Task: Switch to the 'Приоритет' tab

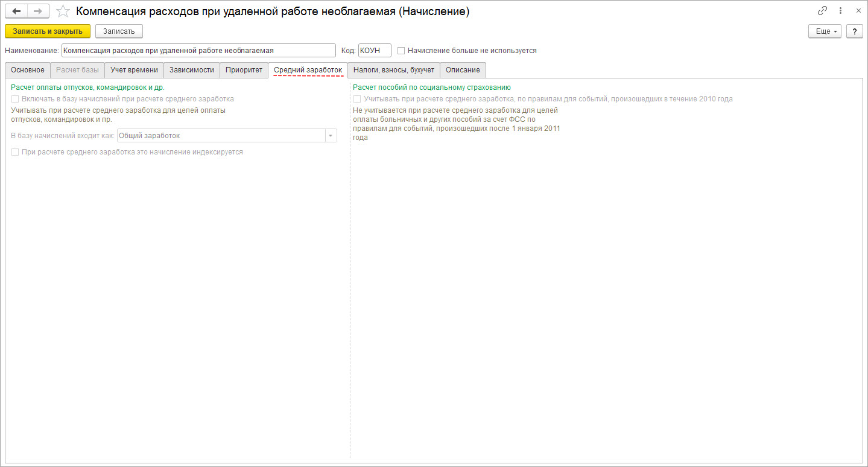Action: coord(244,70)
